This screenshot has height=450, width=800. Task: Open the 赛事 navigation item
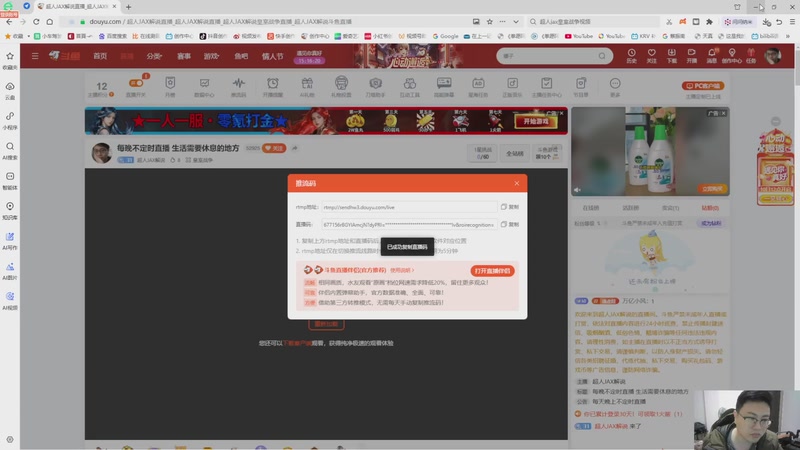(x=184, y=56)
